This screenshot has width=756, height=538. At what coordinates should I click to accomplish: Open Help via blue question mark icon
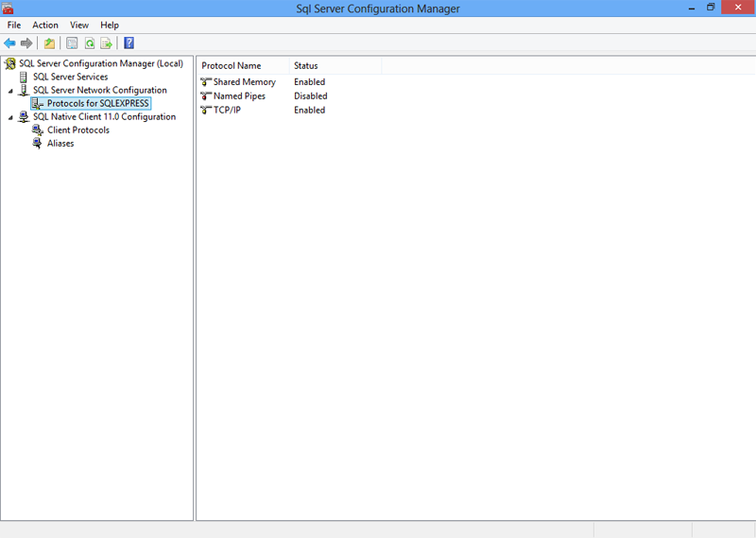point(129,43)
